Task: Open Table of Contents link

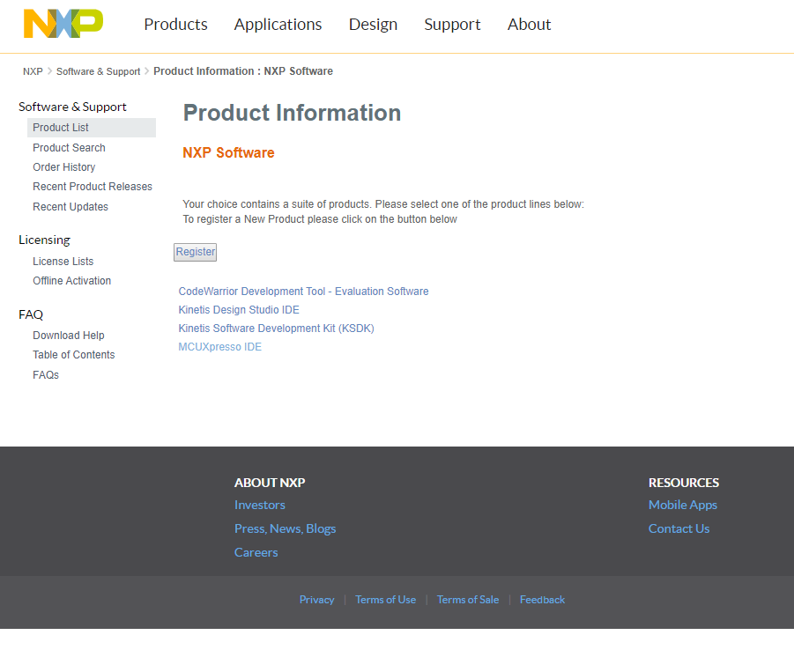Action: pos(74,355)
